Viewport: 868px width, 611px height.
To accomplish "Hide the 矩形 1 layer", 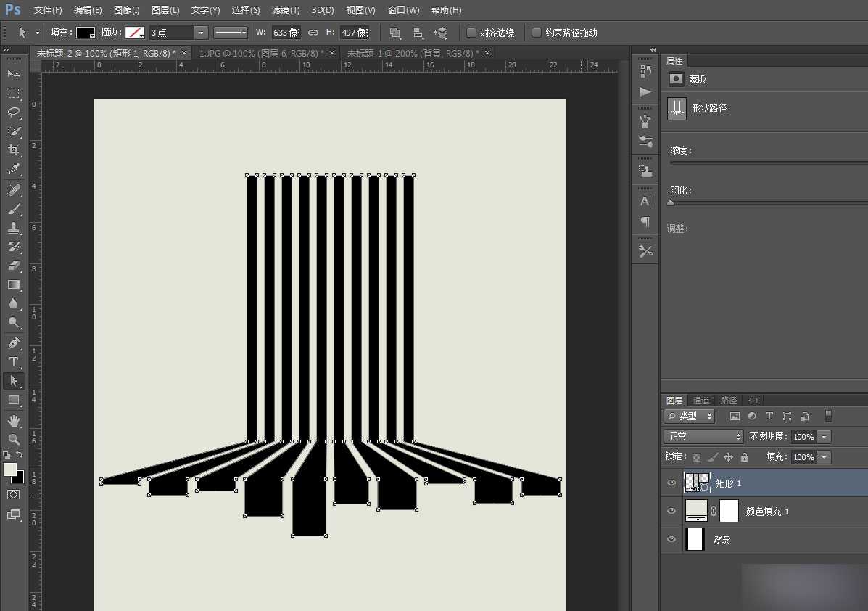I will 671,483.
